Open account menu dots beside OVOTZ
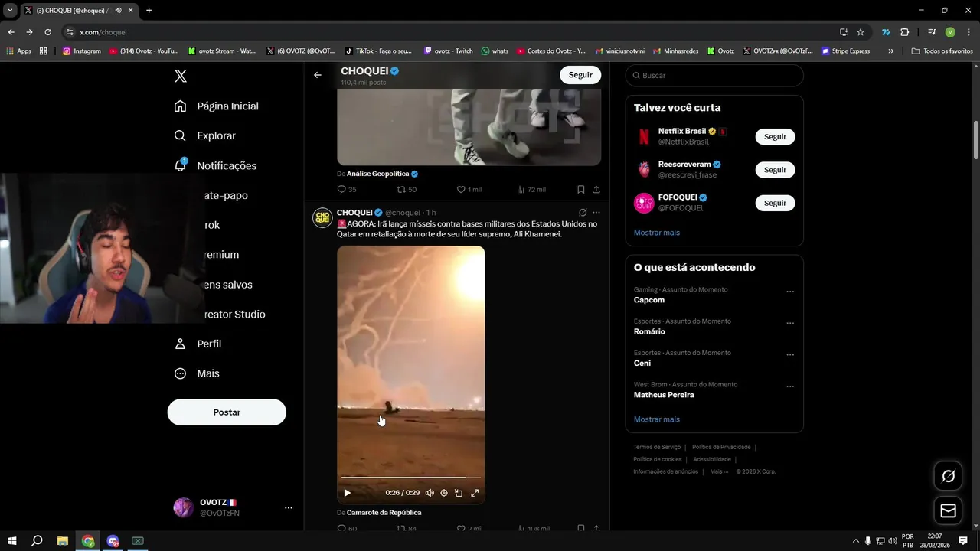This screenshot has height=551, width=980. 289,507
